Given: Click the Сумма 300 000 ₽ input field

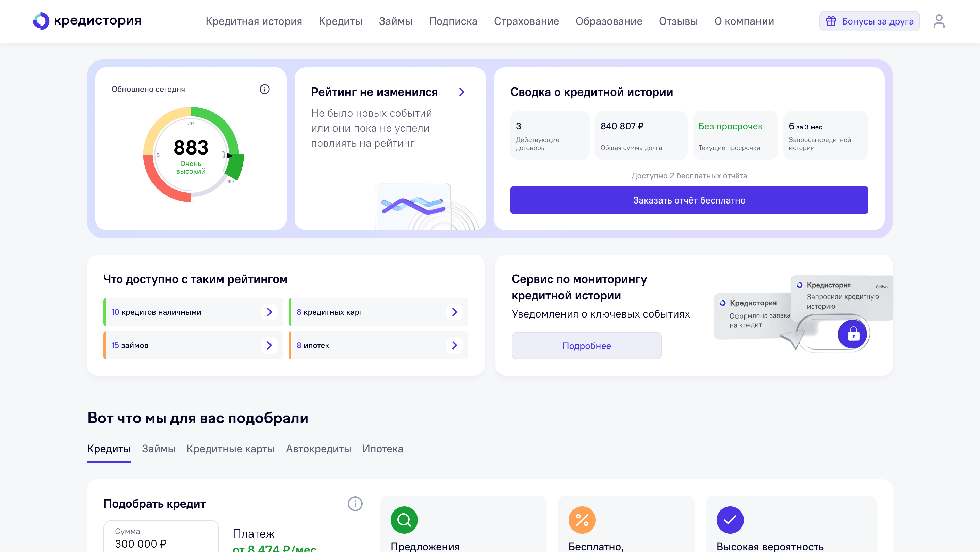Looking at the screenshot, I should (x=161, y=536).
